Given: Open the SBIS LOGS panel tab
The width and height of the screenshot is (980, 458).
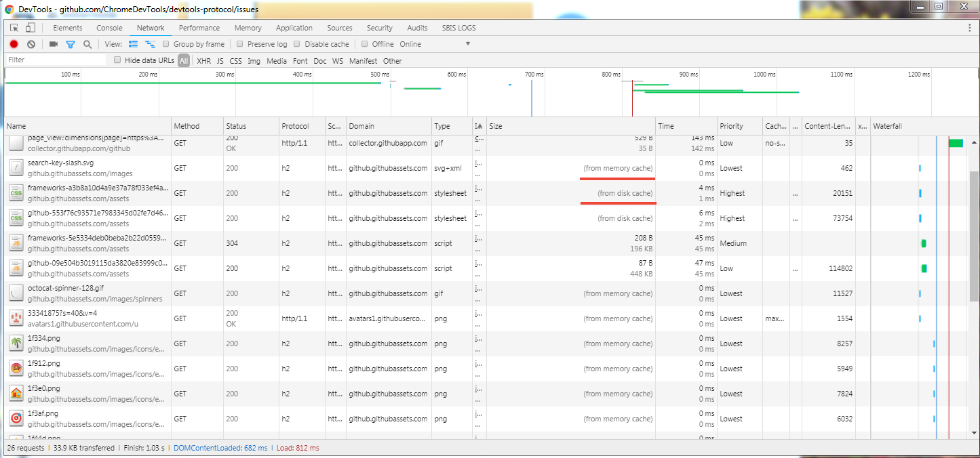Looking at the screenshot, I should (457, 28).
